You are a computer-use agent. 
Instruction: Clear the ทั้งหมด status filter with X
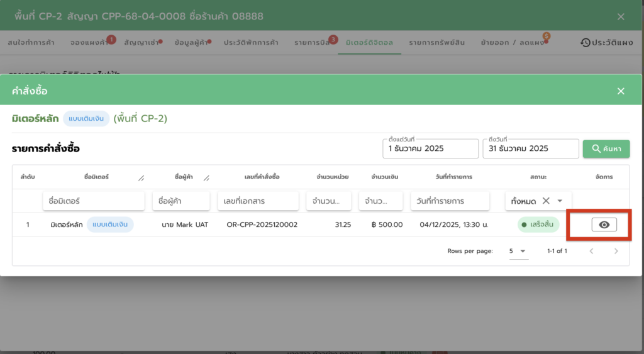coord(546,201)
